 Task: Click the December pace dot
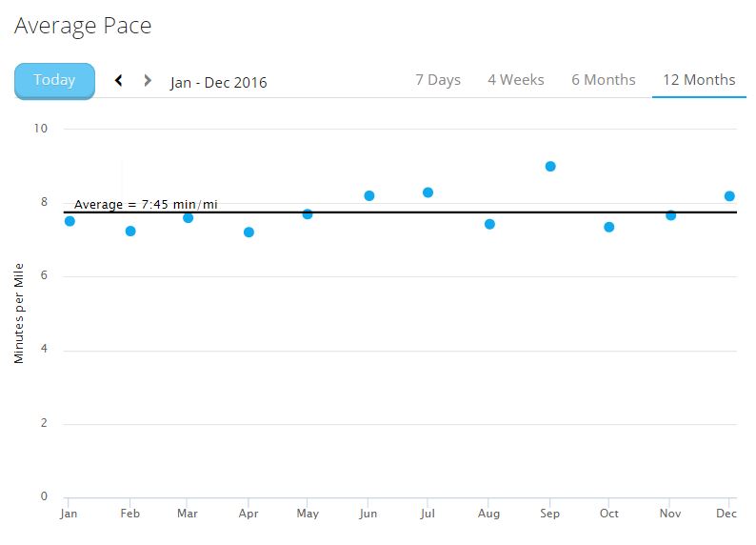[x=729, y=196]
